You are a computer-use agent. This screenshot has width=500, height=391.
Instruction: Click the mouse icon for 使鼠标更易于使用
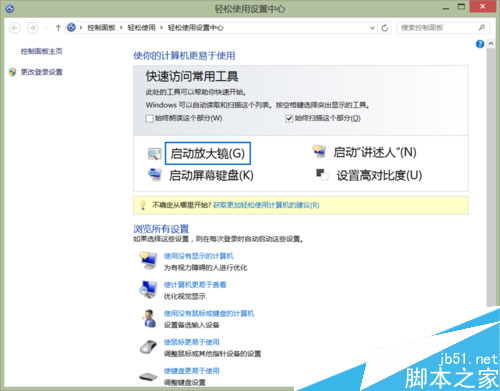click(148, 347)
